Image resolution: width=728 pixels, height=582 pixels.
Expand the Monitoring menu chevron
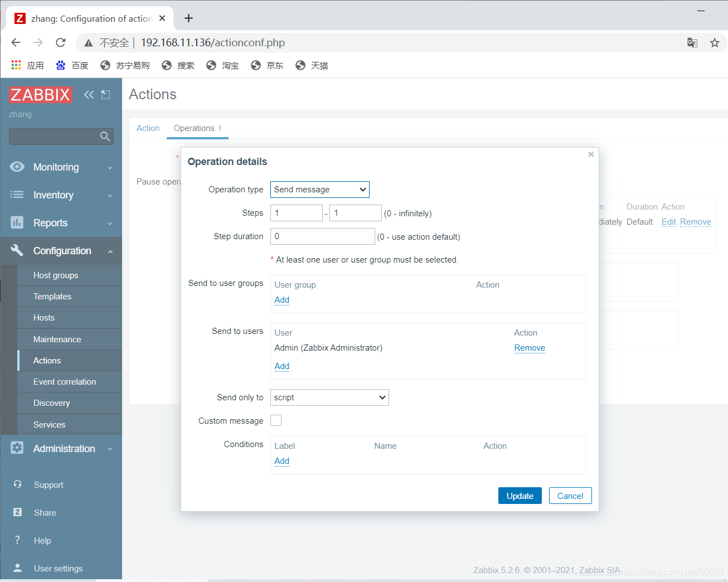click(110, 168)
